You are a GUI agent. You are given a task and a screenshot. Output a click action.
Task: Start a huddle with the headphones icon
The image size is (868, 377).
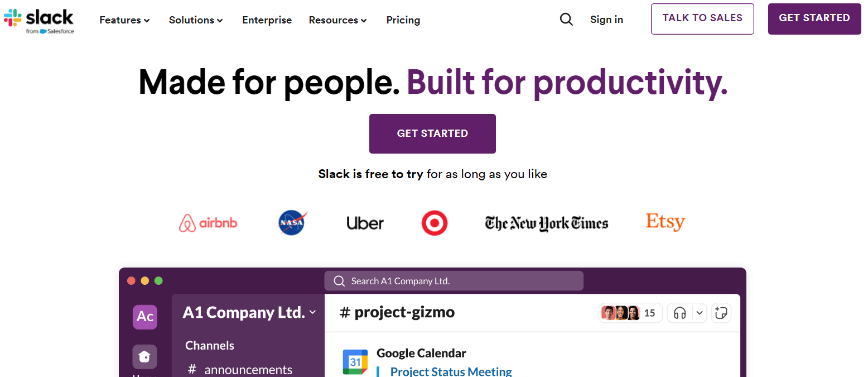coord(679,313)
